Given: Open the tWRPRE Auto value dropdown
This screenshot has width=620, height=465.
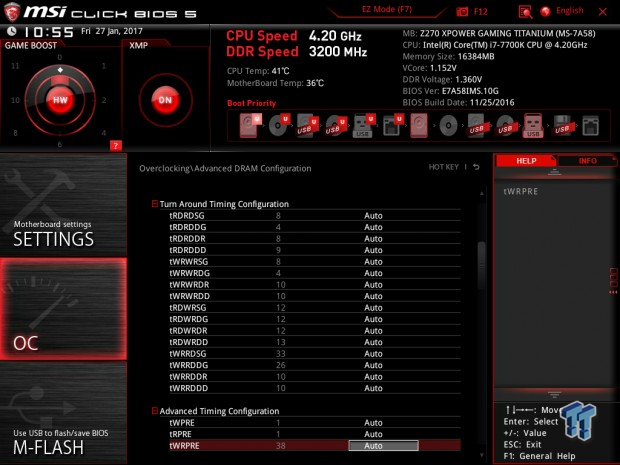Looking at the screenshot, I should 383,446.
